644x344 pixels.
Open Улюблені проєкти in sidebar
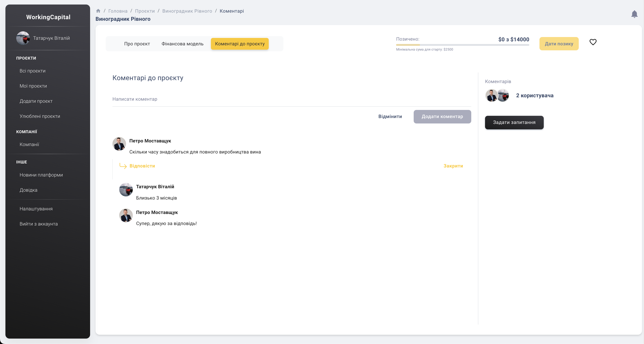[x=40, y=116]
